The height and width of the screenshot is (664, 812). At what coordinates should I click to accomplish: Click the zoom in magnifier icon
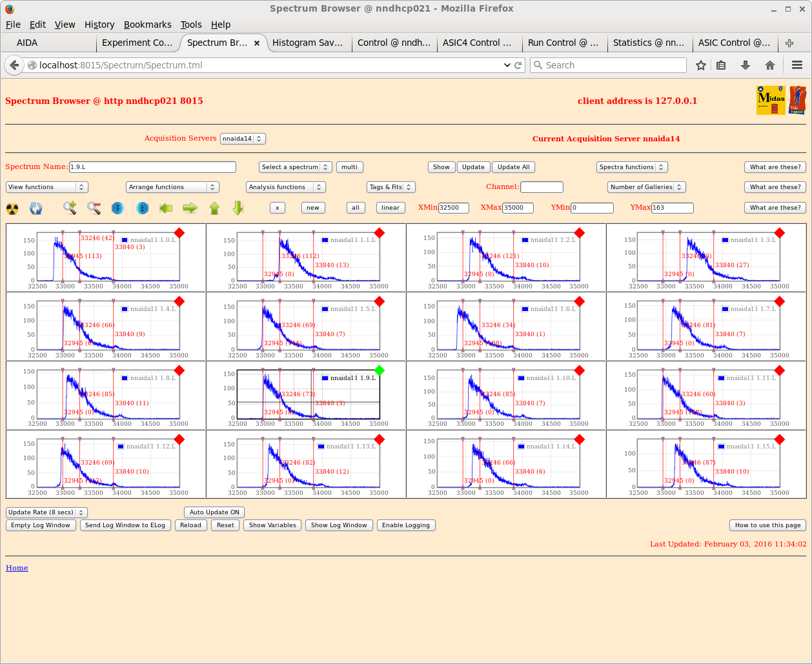70,208
